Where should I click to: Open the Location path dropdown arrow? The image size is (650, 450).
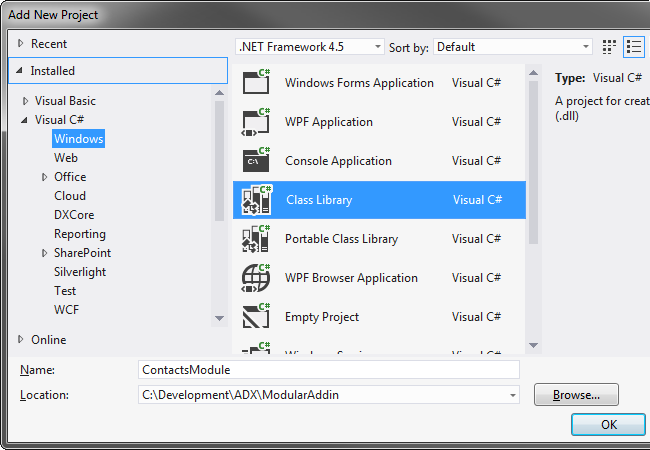pyautogui.click(x=513, y=395)
